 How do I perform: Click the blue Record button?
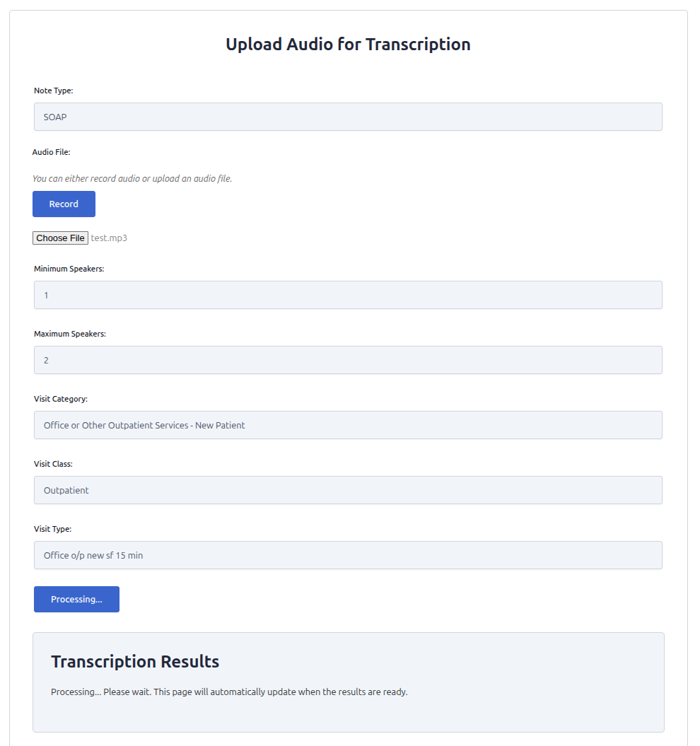click(x=64, y=204)
